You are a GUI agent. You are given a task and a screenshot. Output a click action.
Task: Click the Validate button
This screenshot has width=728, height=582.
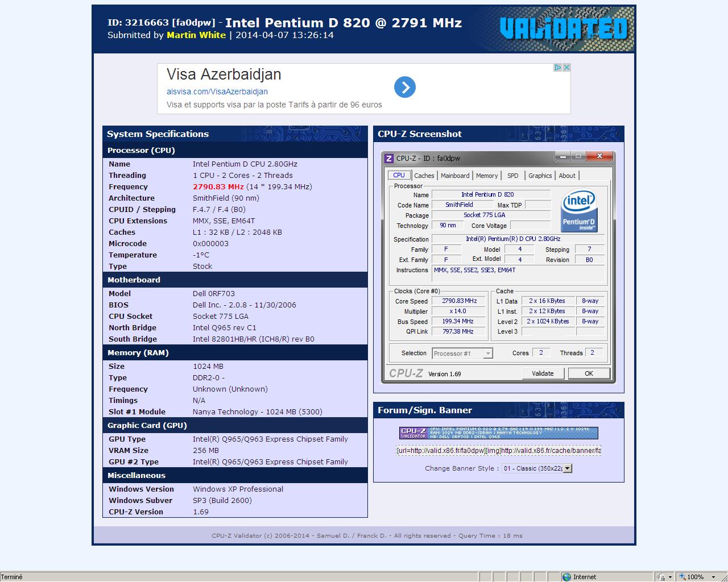click(x=543, y=373)
